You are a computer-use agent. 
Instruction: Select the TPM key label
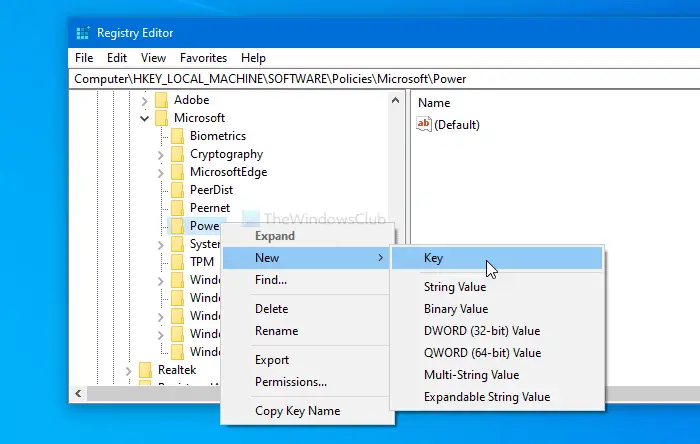click(x=202, y=262)
